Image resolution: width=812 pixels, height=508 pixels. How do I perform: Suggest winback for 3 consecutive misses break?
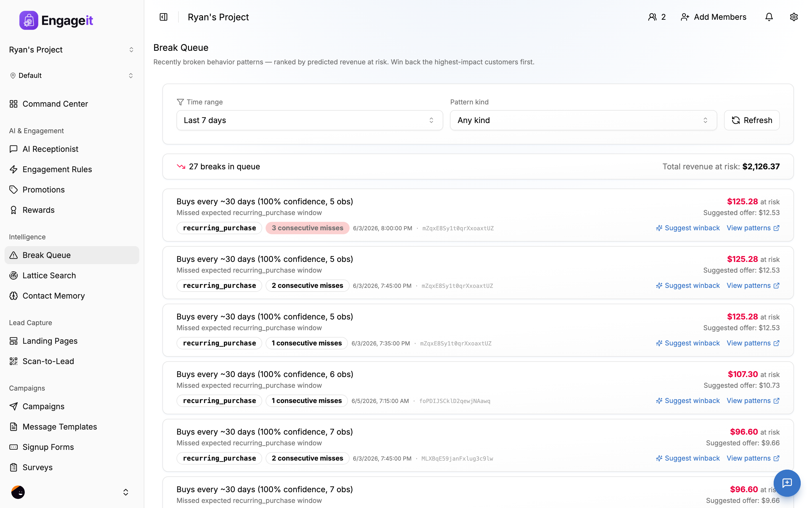tap(687, 228)
